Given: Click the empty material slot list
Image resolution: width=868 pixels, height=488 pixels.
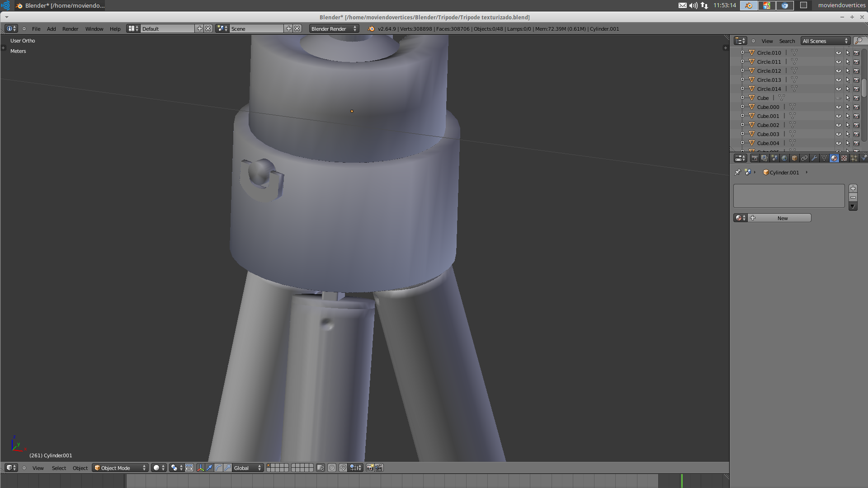Looking at the screenshot, I should click(x=788, y=196).
